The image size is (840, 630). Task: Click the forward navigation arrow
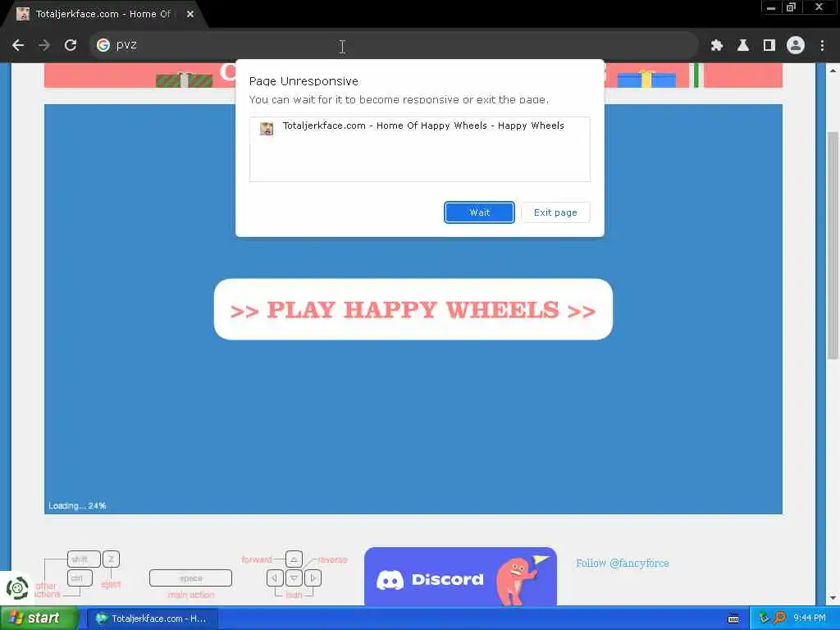(x=44, y=45)
